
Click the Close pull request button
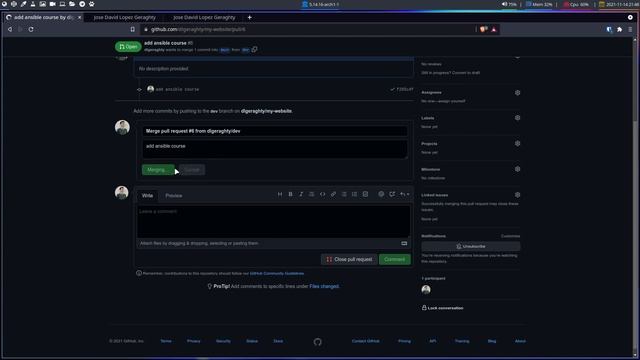click(349, 259)
